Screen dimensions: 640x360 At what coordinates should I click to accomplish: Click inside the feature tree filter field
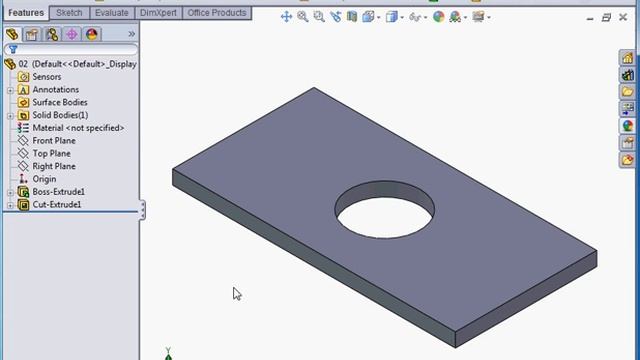tap(71, 49)
